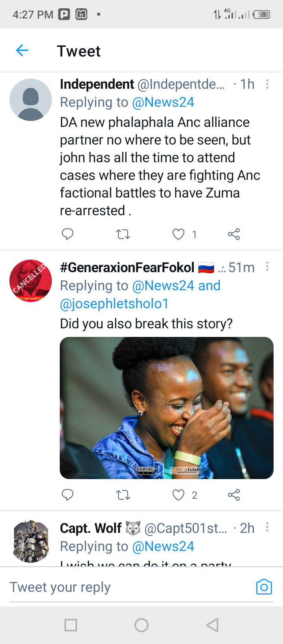Open three-dot menu on Capt. Wolf tweet
283x644 pixels.
tap(267, 527)
